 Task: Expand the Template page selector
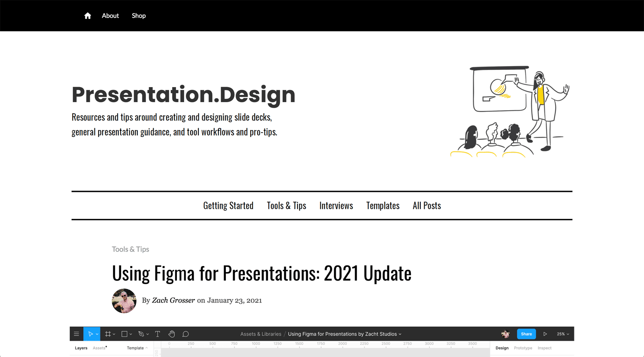click(x=137, y=348)
